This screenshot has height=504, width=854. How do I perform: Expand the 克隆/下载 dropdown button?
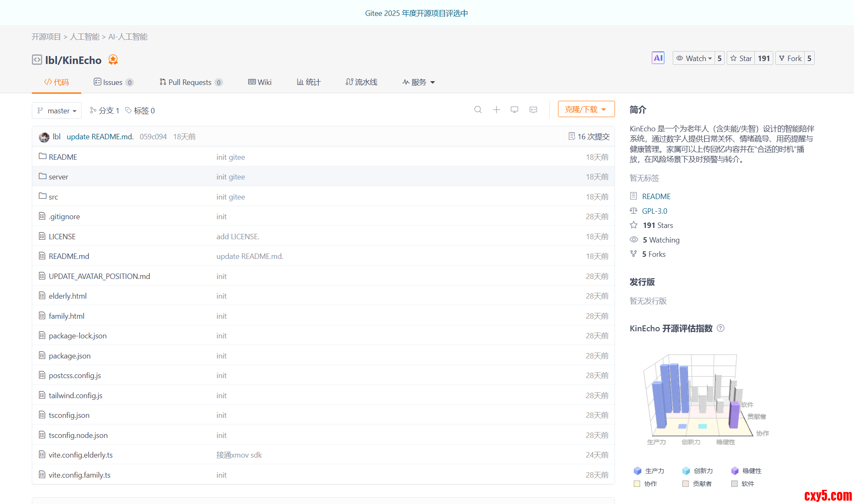[x=586, y=109]
